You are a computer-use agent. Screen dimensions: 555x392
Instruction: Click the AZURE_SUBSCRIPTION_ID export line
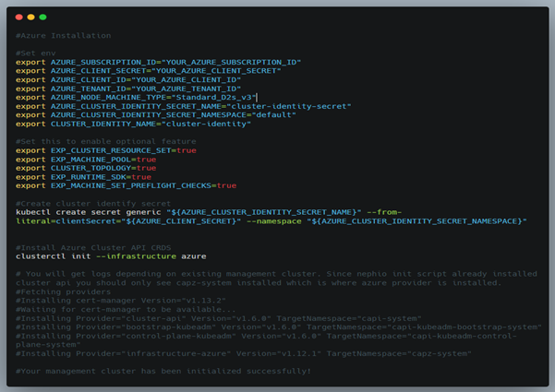click(x=158, y=62)
